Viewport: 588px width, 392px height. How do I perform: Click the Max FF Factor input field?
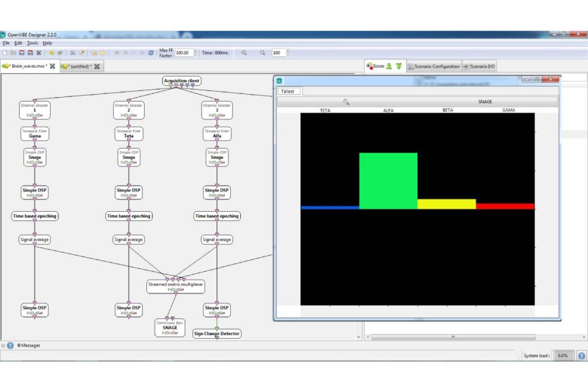[183, 53]
